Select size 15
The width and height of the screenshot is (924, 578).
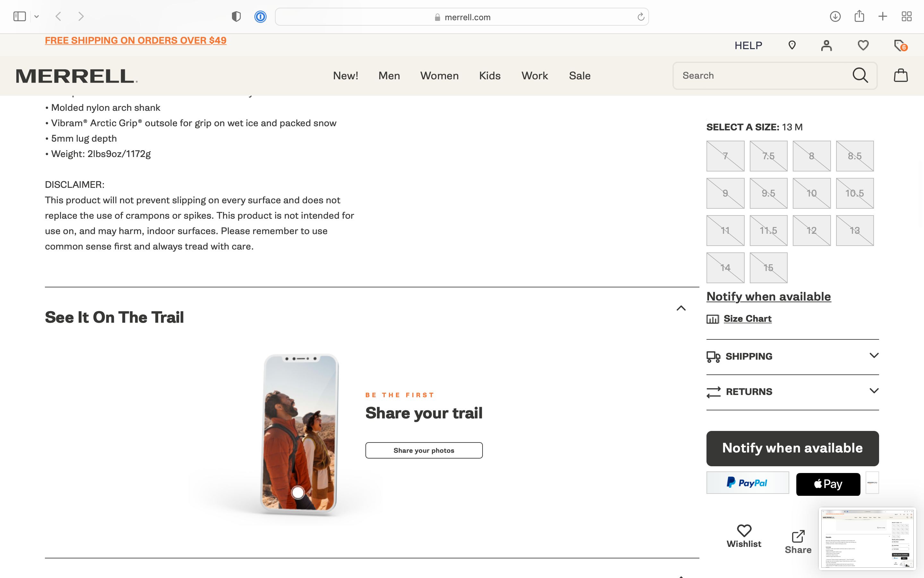coord(769,267)
